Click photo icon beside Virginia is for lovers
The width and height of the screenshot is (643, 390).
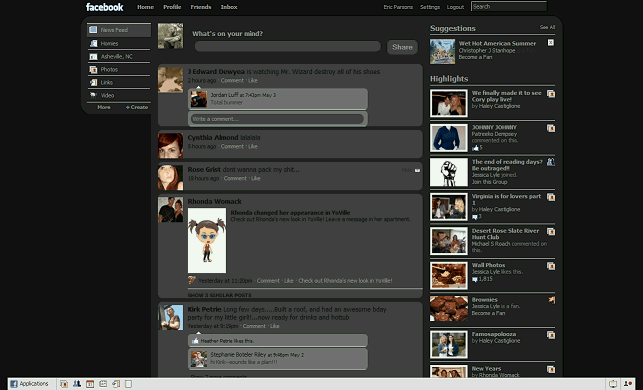click(x=551, y=197)
